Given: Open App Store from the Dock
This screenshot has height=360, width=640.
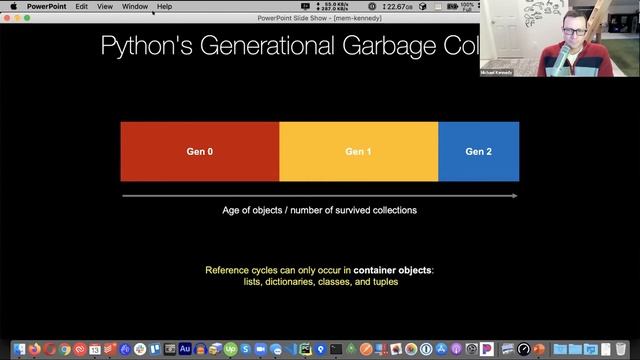Looking at the screenshot, I should coord(441,349).
